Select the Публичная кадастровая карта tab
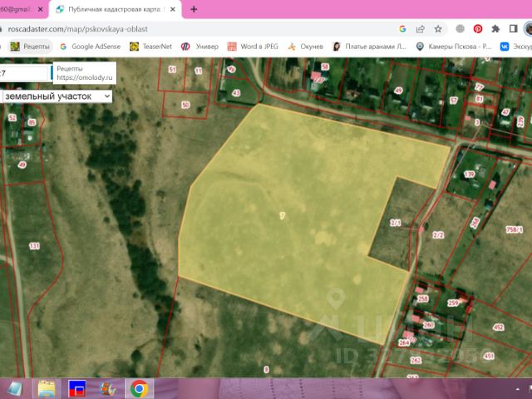 coord(115,9)
